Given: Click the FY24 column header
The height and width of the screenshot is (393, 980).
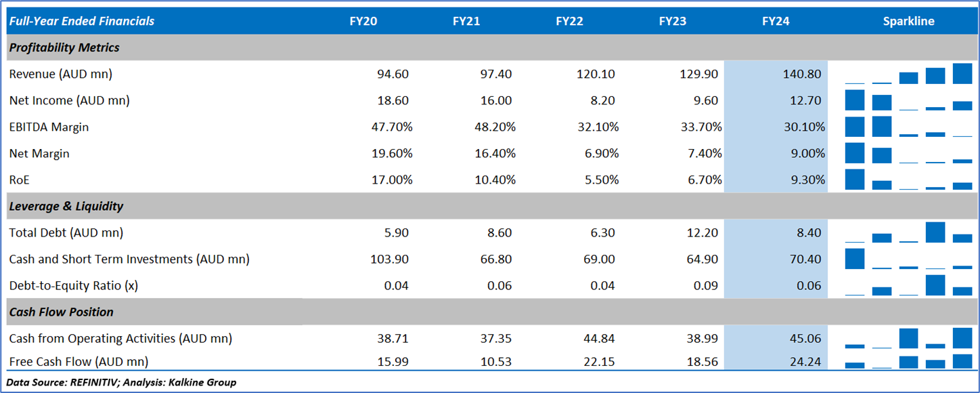Looking at the screenshot, I should tap(776, 21).
